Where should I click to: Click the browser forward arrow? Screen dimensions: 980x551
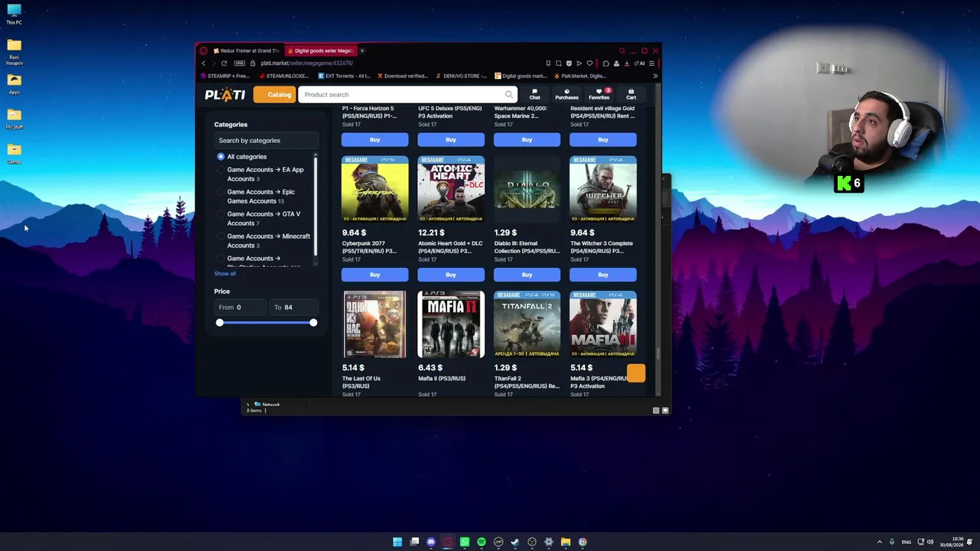pyautogui.click(x=214, y=64)
